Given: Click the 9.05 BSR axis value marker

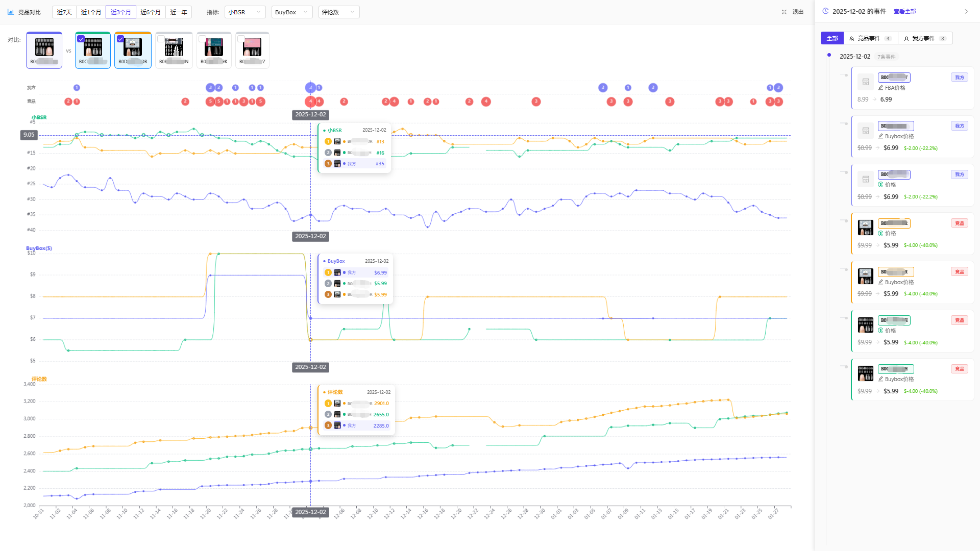Looking at the screenshot, I should 29,135.
